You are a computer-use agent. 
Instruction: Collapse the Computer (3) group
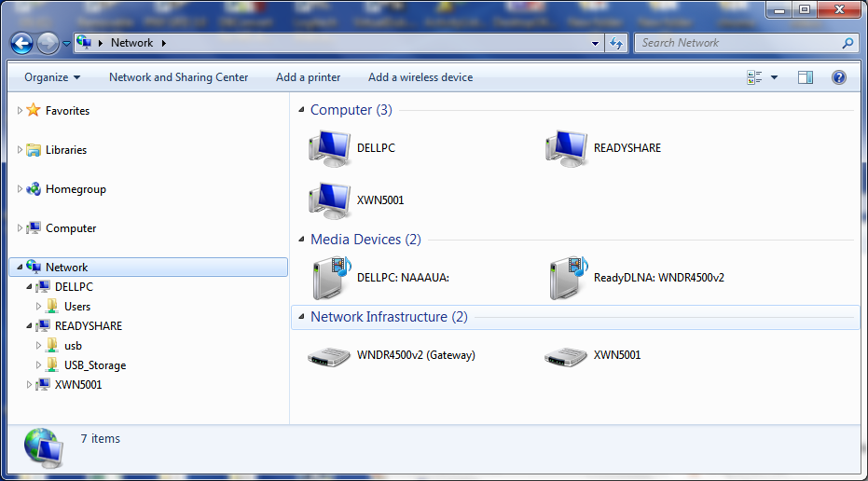(x=301, y=110)
